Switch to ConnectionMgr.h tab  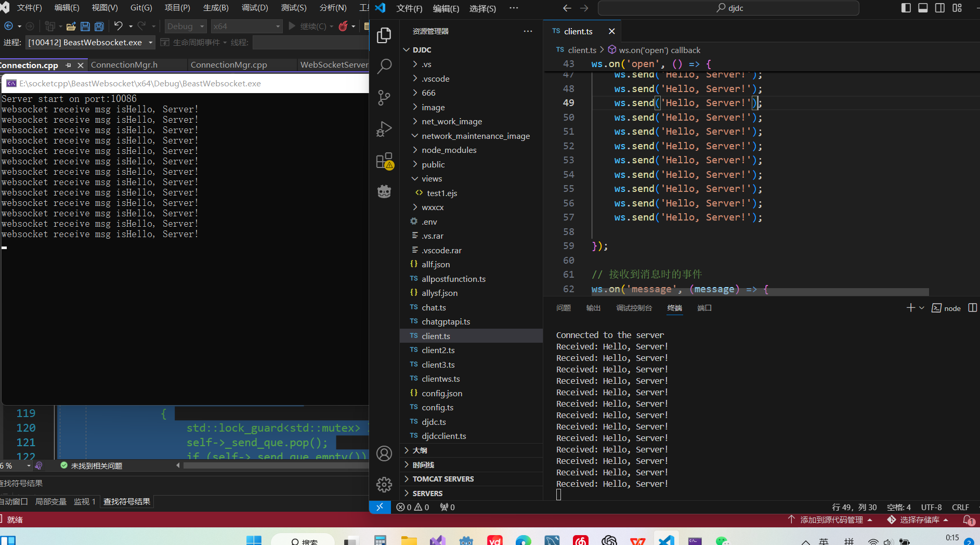[124, 64]
